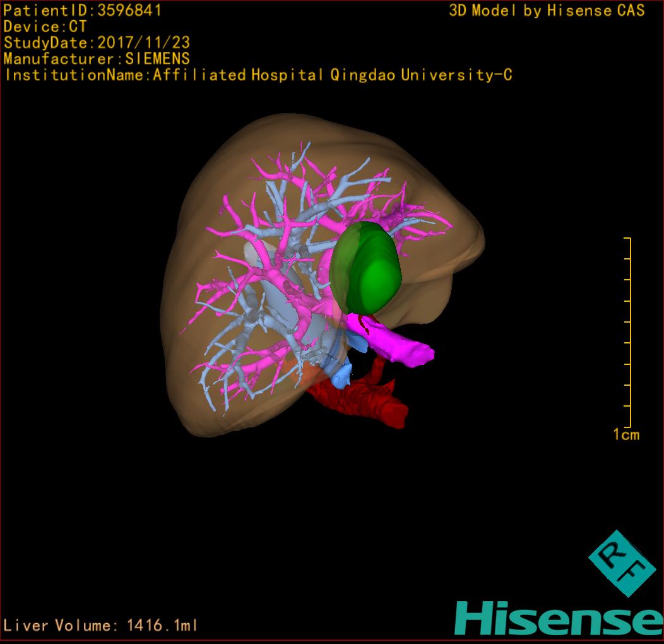Click the StudyDate:2017/11/23 text

coord(97,43)
